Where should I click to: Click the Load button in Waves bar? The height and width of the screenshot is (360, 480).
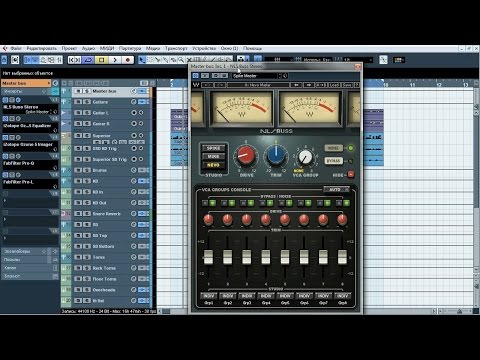tap(334, 85)
